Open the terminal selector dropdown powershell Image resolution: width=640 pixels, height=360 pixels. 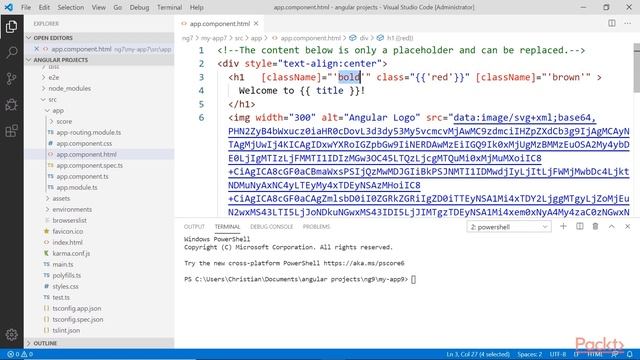point(509,227)
